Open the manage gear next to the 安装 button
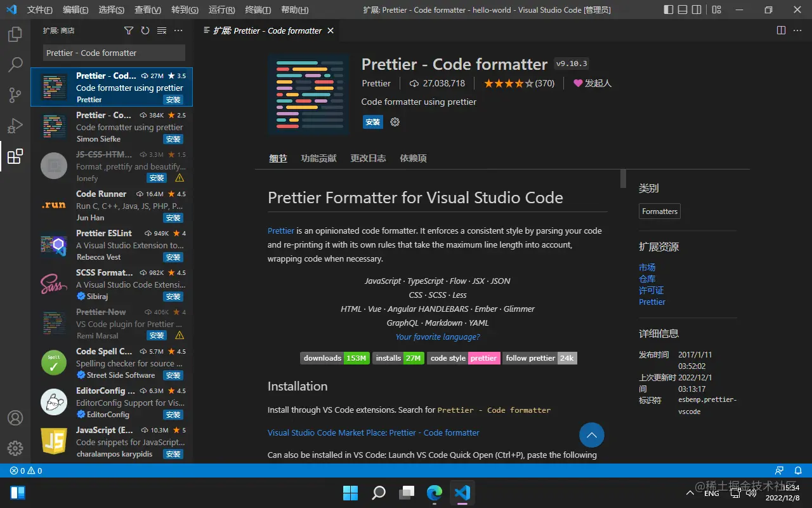Screen dimensions: 812x508 point(395,121)
